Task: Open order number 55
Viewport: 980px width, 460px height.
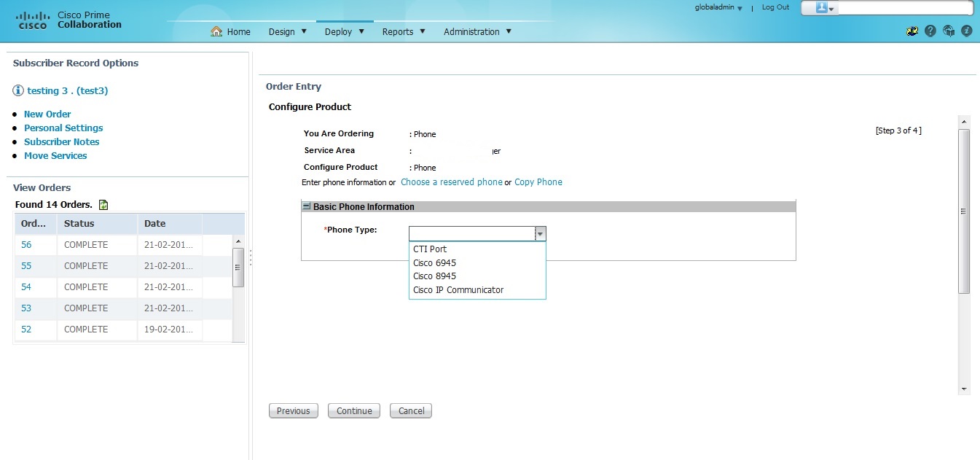Action: (x=26, y=266)
